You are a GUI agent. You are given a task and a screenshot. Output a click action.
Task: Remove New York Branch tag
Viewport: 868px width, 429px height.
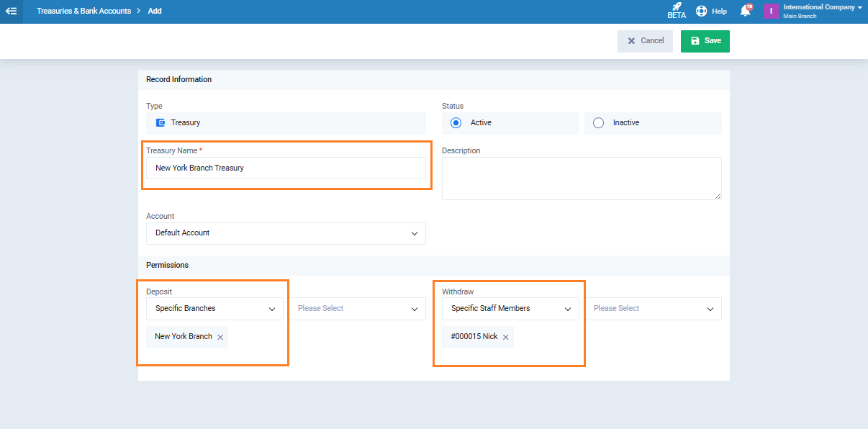[x=220, y=337]
